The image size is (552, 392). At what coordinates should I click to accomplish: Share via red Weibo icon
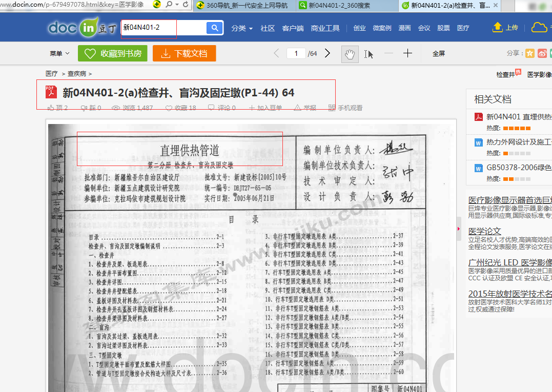542,53
